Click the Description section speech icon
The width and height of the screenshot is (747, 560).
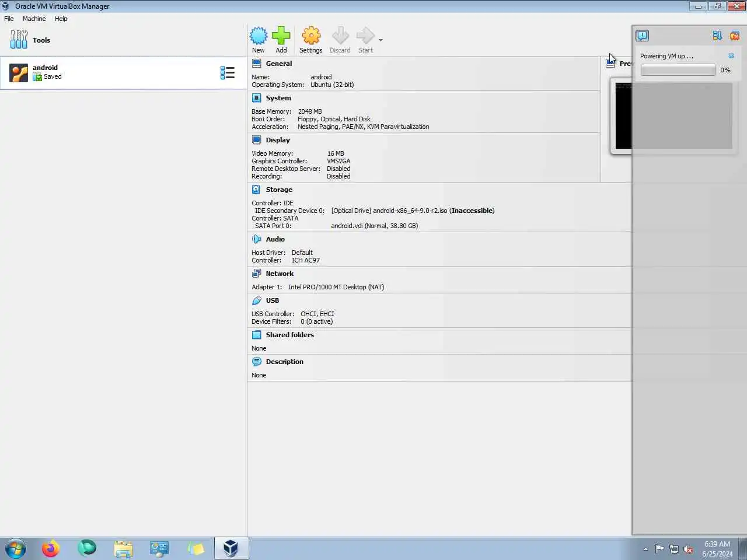(x=256, y=362)
